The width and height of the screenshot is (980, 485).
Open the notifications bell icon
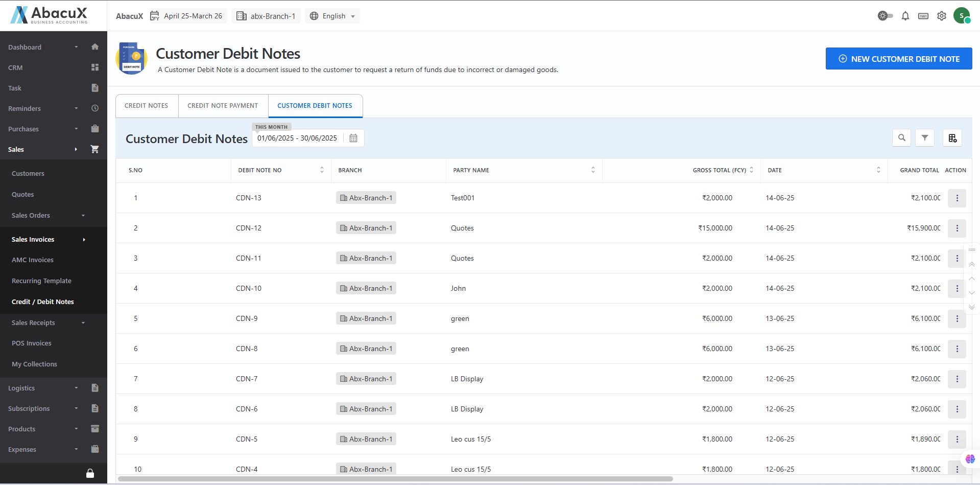(905, 16)
